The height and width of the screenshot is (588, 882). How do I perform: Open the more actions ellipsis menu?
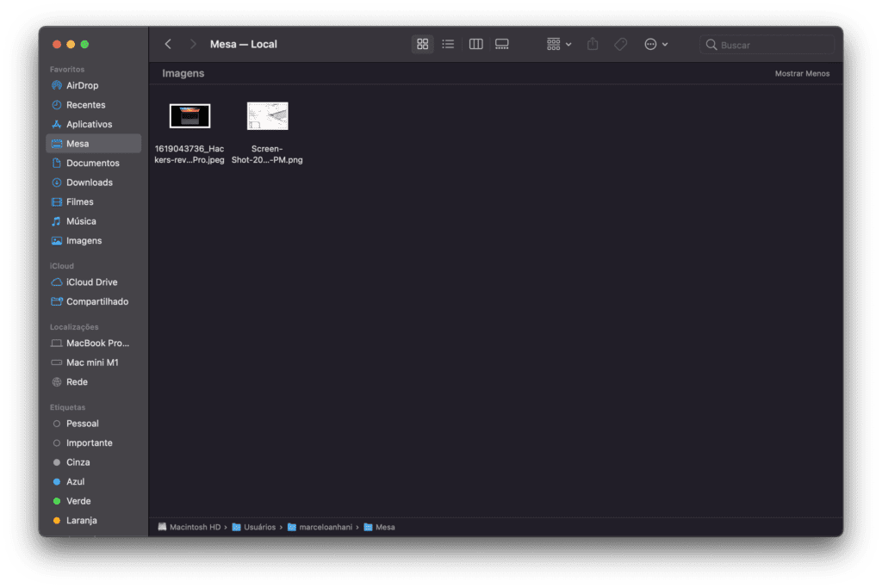[x=655, y=44]
